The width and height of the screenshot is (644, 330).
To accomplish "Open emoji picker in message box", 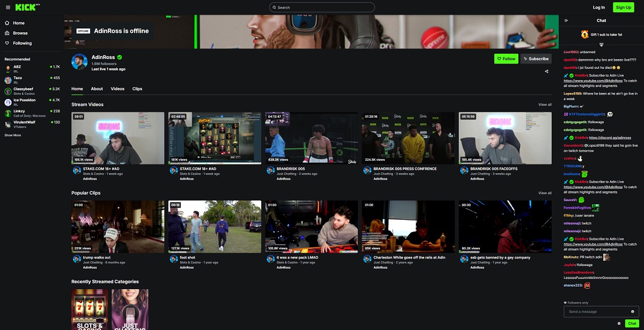I will click(633, 312).
